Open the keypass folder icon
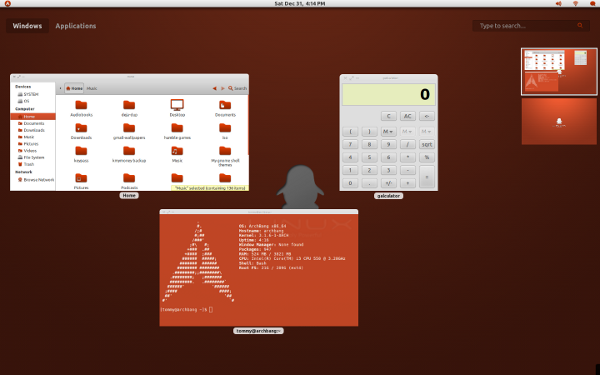The width and height of the screenshot is (600, 375). [x=81, y=151]
